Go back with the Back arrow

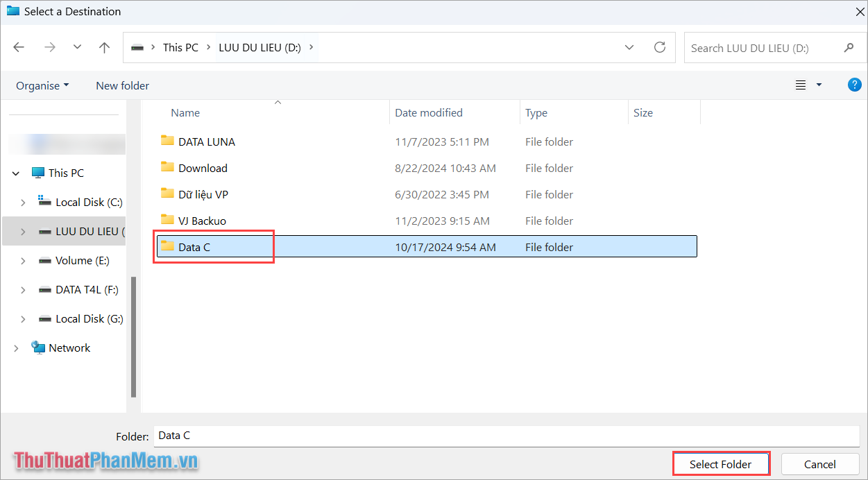19,48
